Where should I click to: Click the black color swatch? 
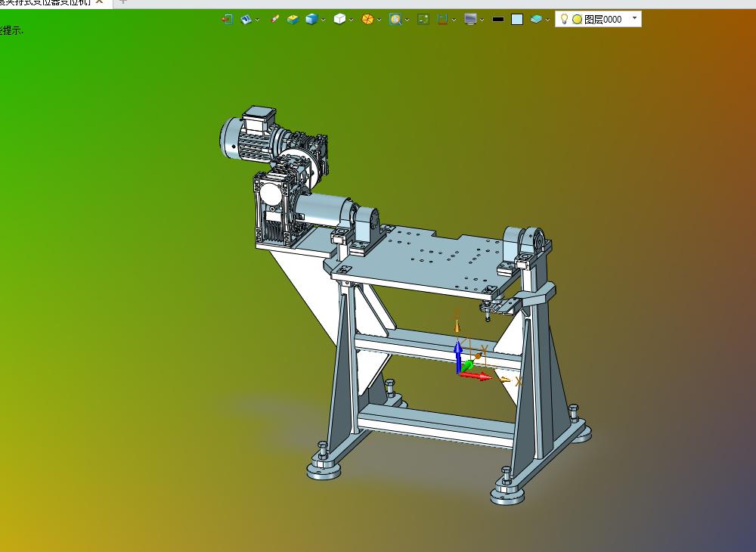point(498,20)
